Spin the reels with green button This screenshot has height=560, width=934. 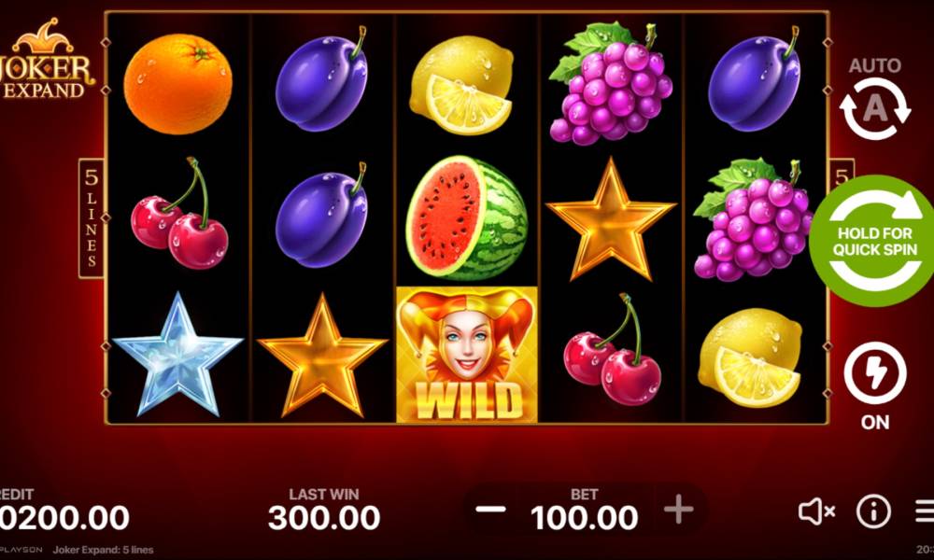[x=872, y=241]
